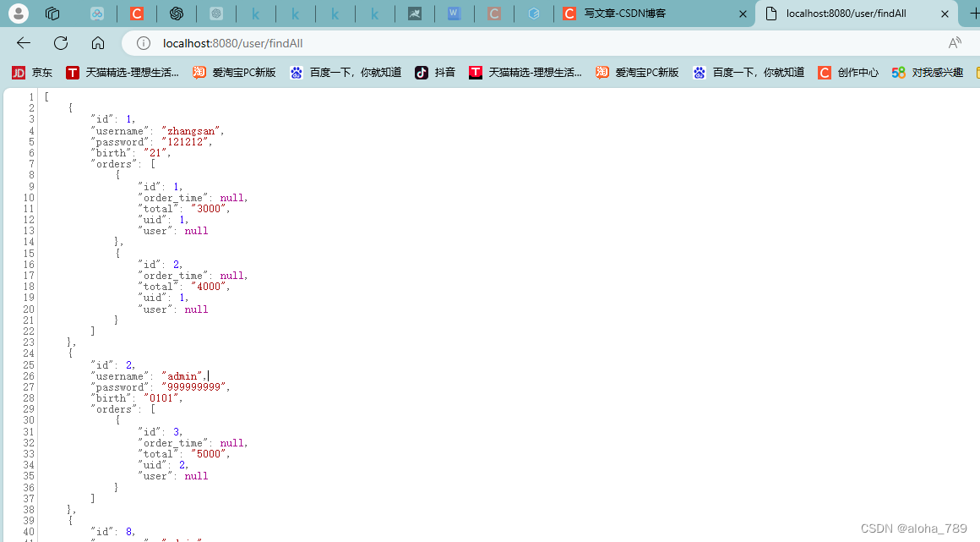Switch to the ChatGPT-style knot pinned tab
This screenshot has width=980, height=542.
coord(177,14)
